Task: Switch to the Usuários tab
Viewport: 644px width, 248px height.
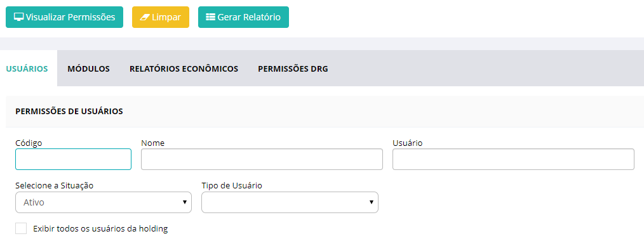Action: coord(27,69)
